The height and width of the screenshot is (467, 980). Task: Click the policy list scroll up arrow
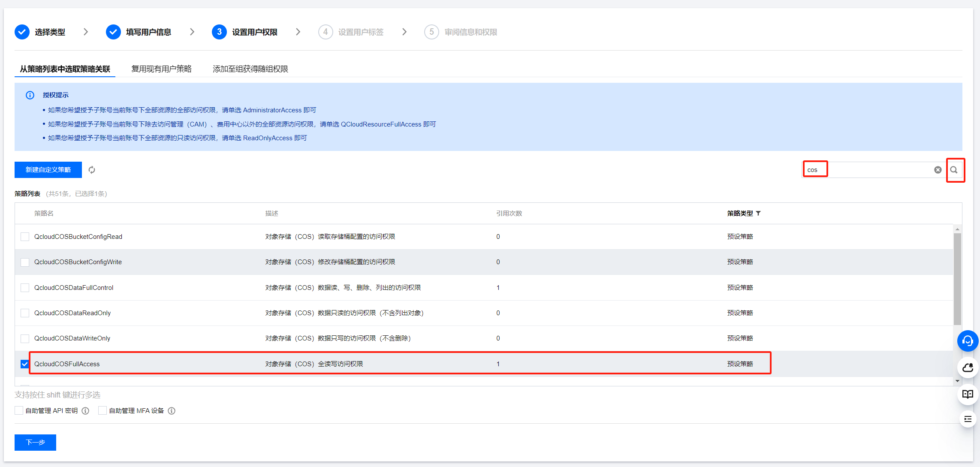coord(957,229)
